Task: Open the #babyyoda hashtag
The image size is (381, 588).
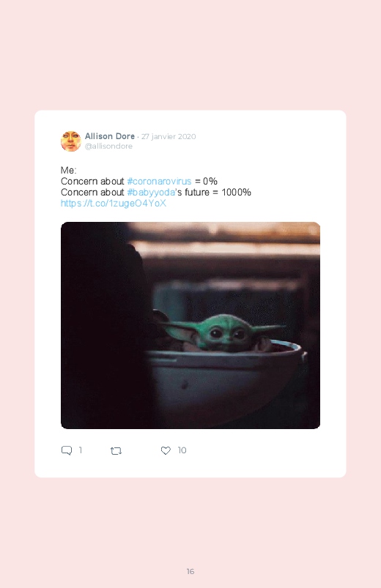Action: [x=151, y=193]
